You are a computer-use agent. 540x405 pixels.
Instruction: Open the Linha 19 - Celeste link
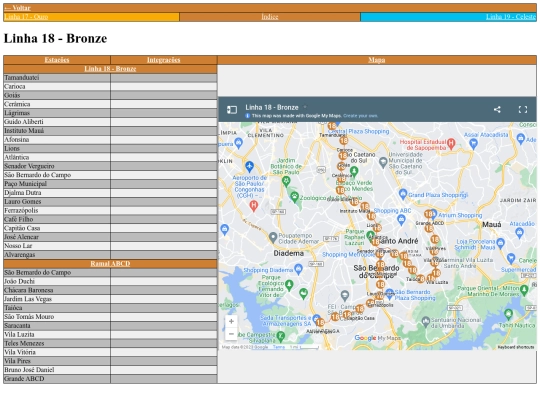(x=511, y=17)
